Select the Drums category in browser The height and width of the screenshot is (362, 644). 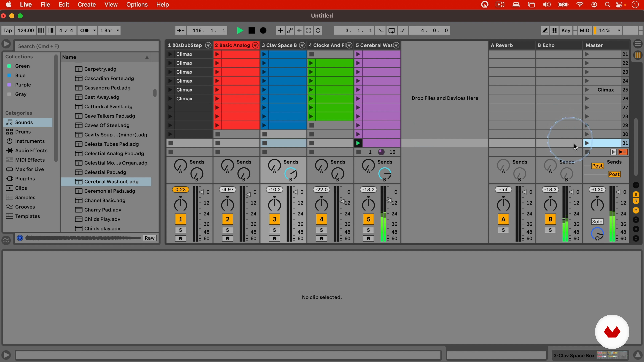tap(28, 132)
